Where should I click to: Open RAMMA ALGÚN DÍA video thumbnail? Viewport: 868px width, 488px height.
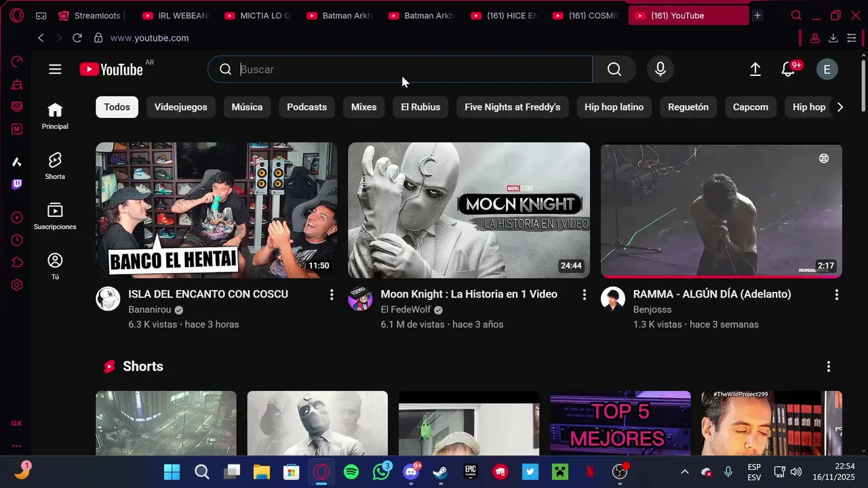click(721, 210)
